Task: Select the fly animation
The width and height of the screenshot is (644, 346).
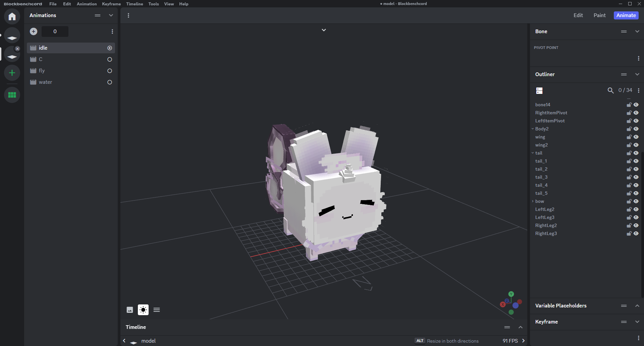Action: click(x=42, y=71)
